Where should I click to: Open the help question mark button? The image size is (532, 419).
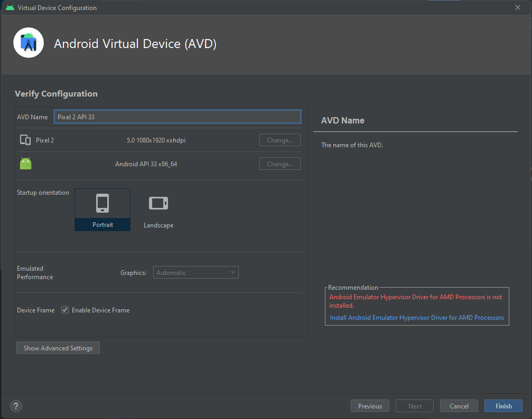click(x=16, y=406)
